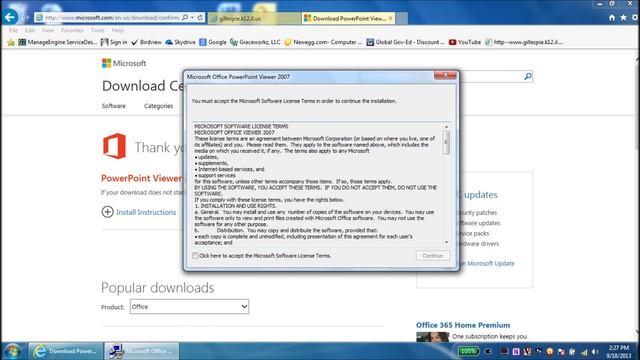Screen dimensions: 640x360
Task: Open the Windows Start button
Action: (x=12, y=351)
